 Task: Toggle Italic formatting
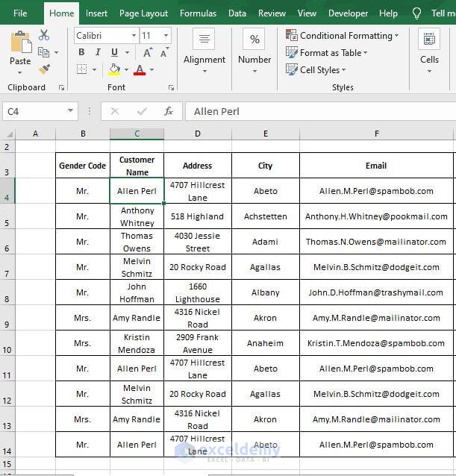pyautogui.click(x=98, y=52)
